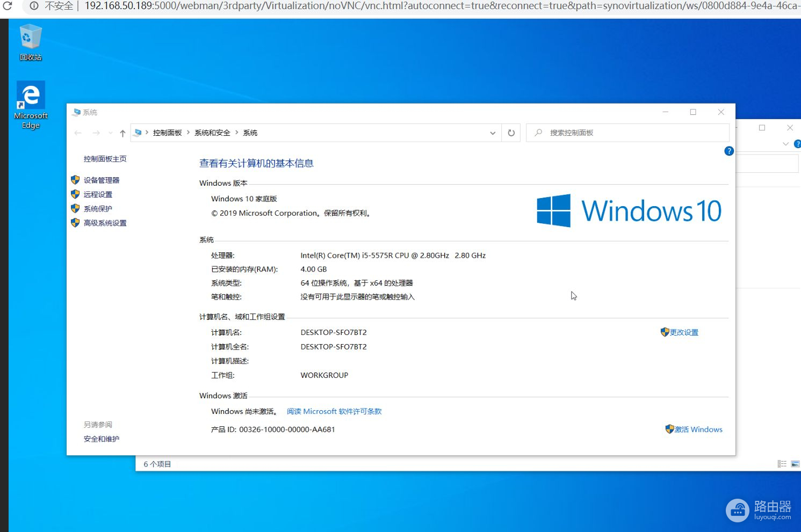Go up one level with up arrow
Viewport: 801px width, 532px height.
click(x=122, y=133)
